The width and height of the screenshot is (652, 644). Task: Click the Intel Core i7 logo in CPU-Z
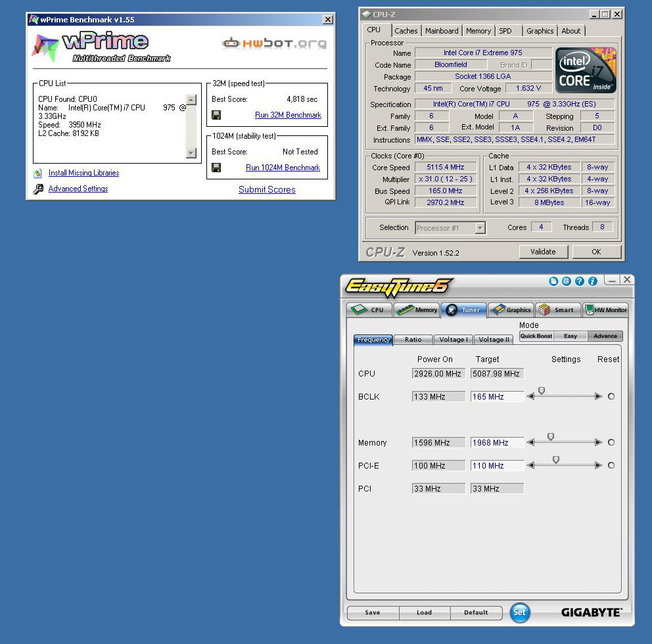tap(586, 70)
